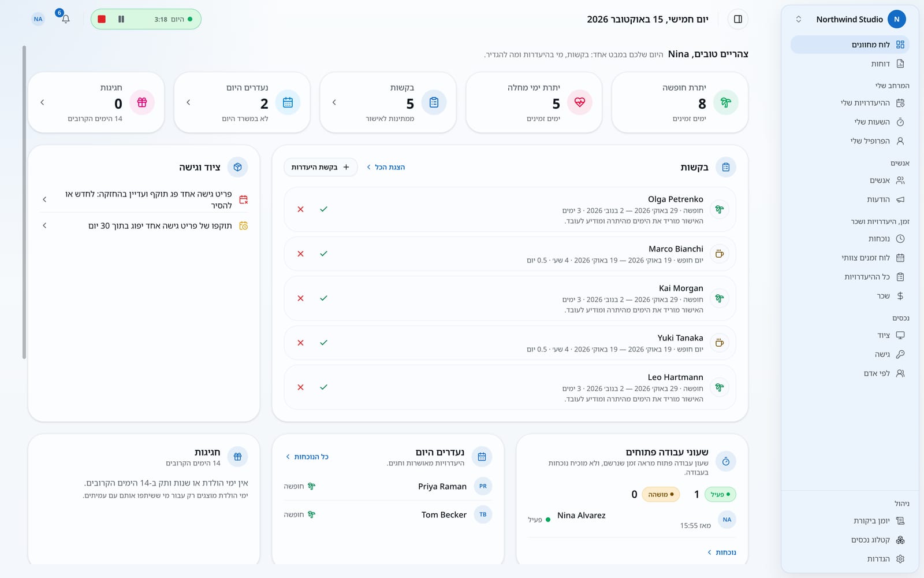924x578 pixels.
Task: Approve Leo Hartmann's vacation request
Action: point(323,387)
